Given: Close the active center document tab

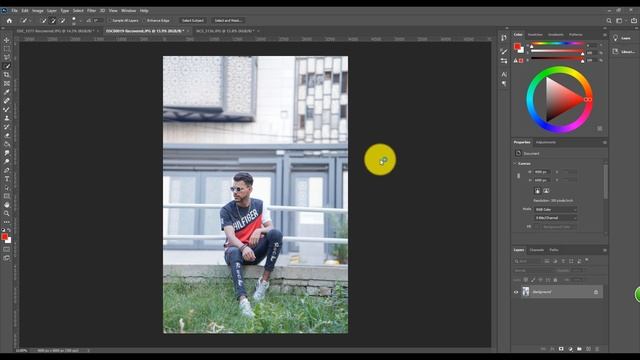Looking at the screenshot, I should click(x=188, y=31).
